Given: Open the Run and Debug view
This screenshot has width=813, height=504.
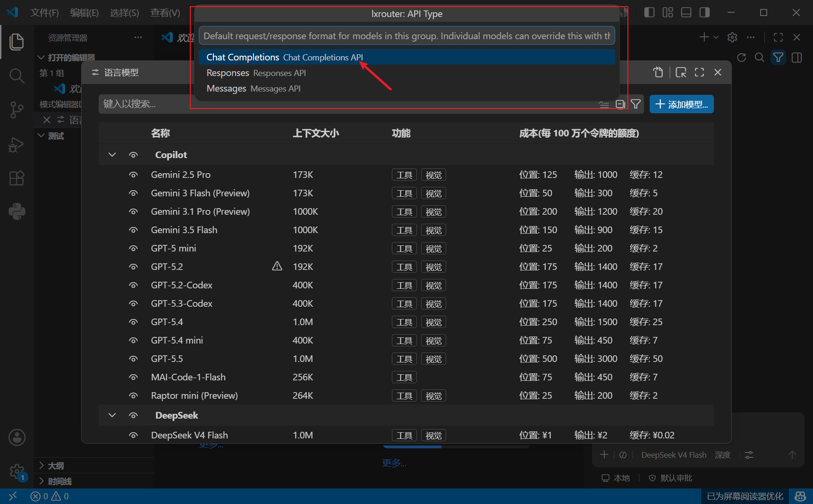Looking at the screenshot, I should 17,144.
